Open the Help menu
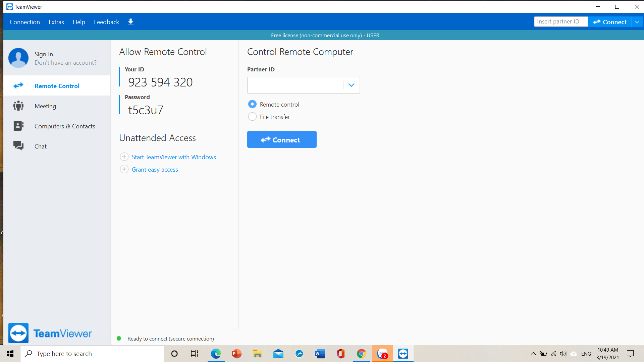Screen dimensions: 644x362 pos(79,22)
